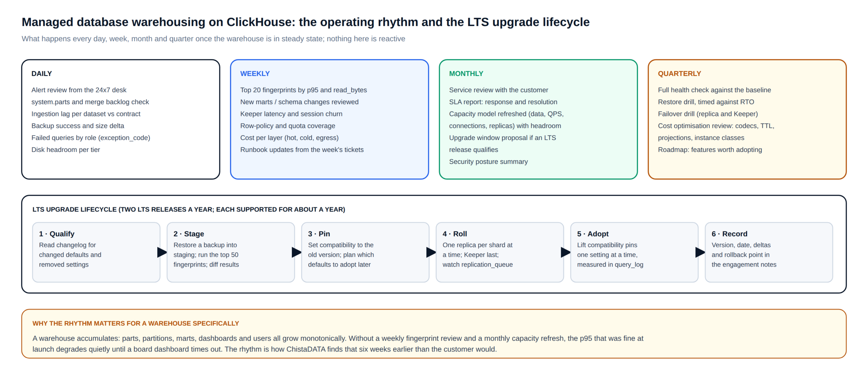Select the WEEKLY card heading
This screenshot has width=868, height=369.
(x=255, y=74)
